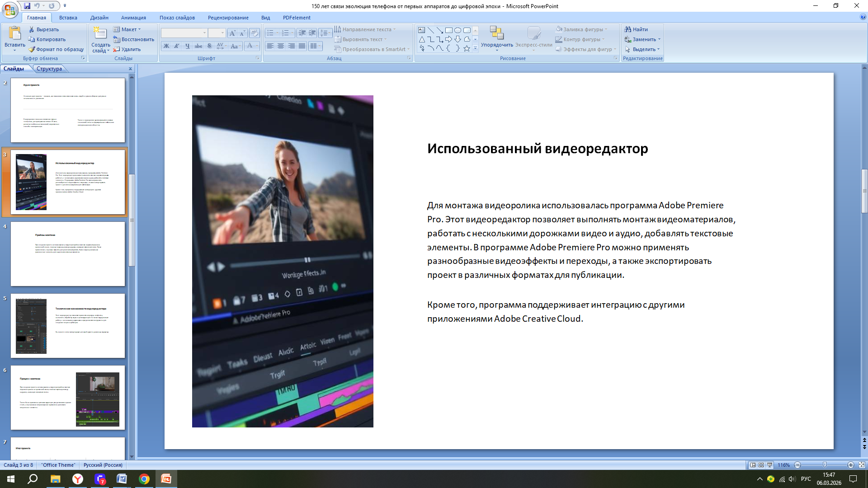Expand the shapes gallery More arrow
The height and width of the screenshot is (488, 868).
pos(475,48)
